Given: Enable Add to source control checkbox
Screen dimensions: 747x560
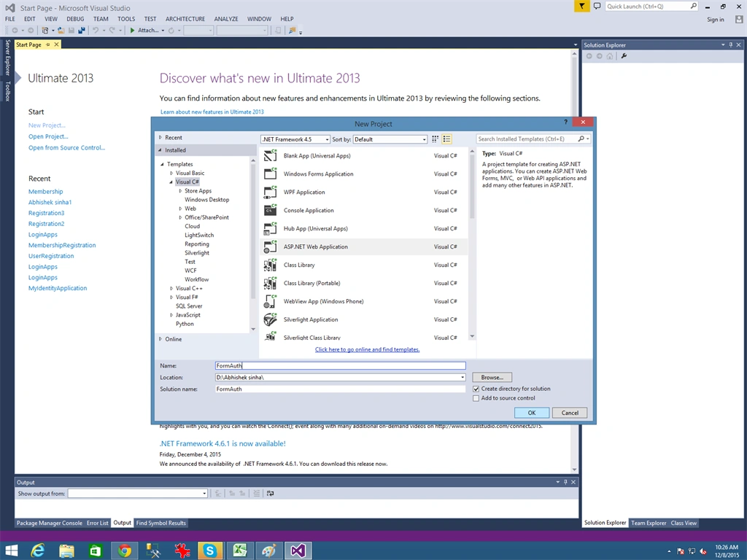Looking at the screenshot, I should [476, 399].
